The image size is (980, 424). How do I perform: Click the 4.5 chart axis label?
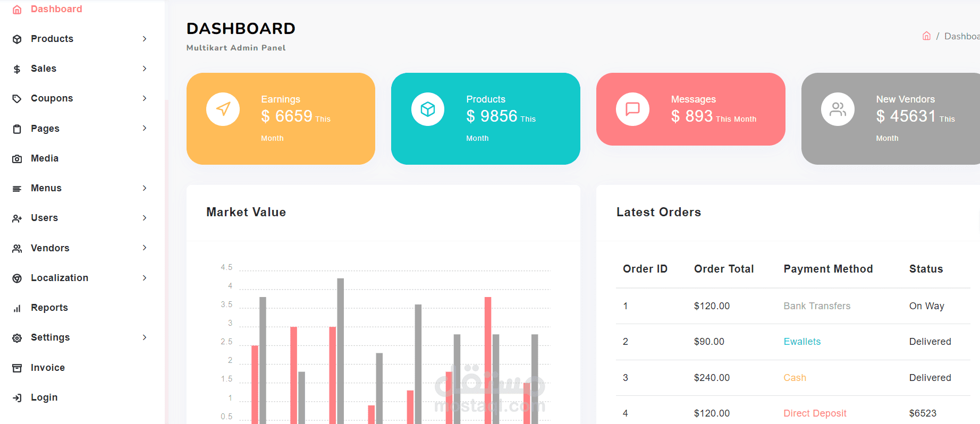click(x=227, y=267)
